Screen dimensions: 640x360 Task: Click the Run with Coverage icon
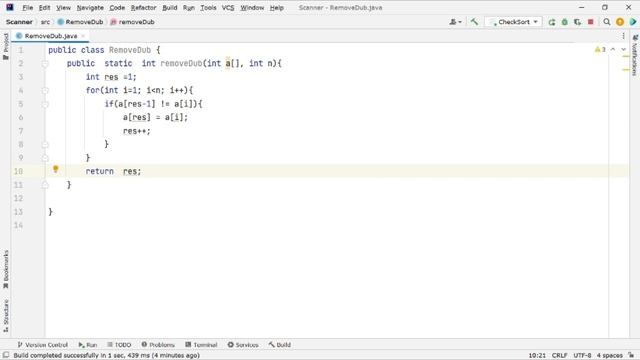click(577, 22)
